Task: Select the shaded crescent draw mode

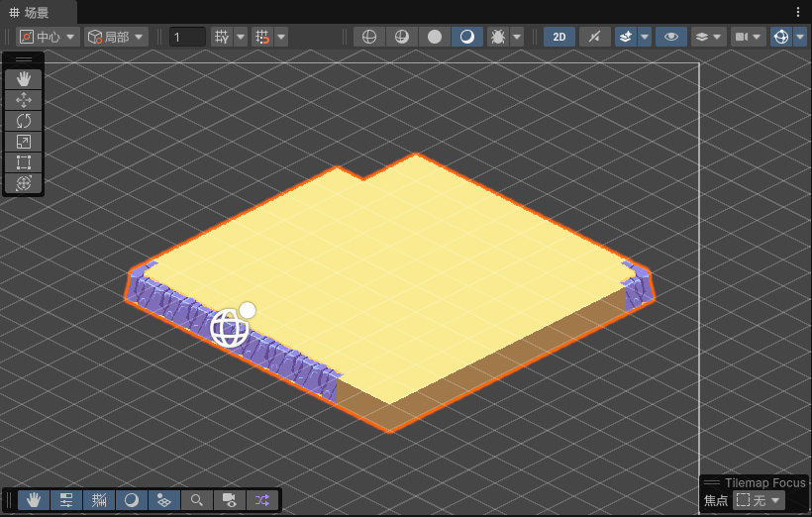Action: click(x=467, y=37)
